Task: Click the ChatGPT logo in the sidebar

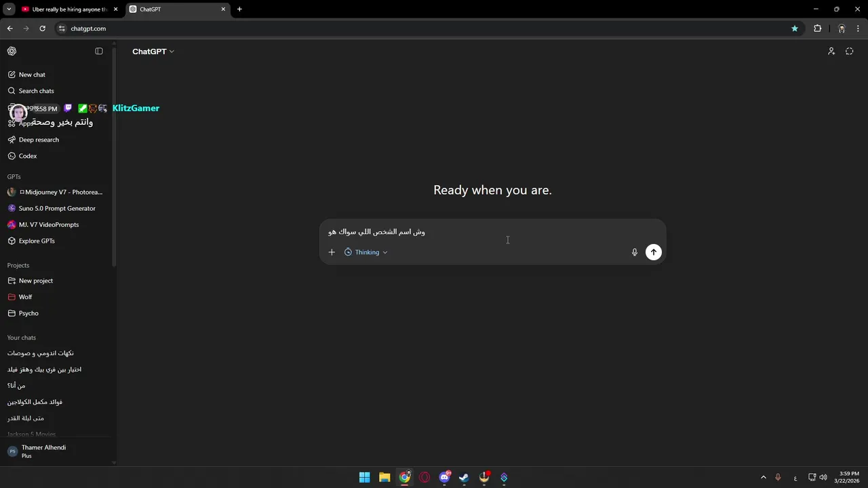Action: click(x=12, y=52)
